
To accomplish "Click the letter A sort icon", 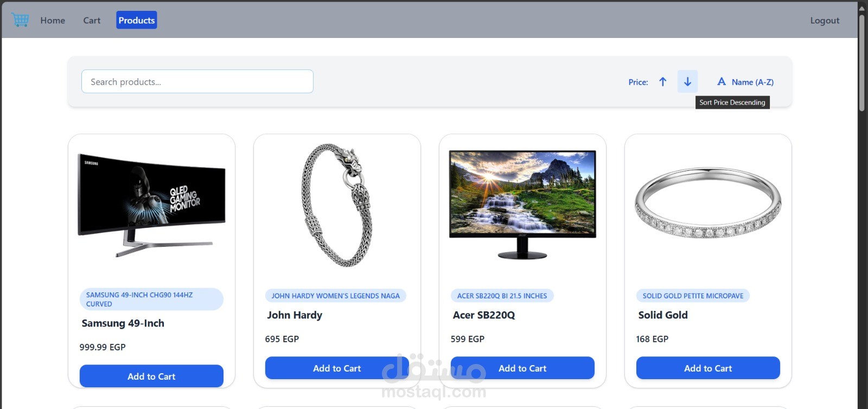I will coord(722,82).
